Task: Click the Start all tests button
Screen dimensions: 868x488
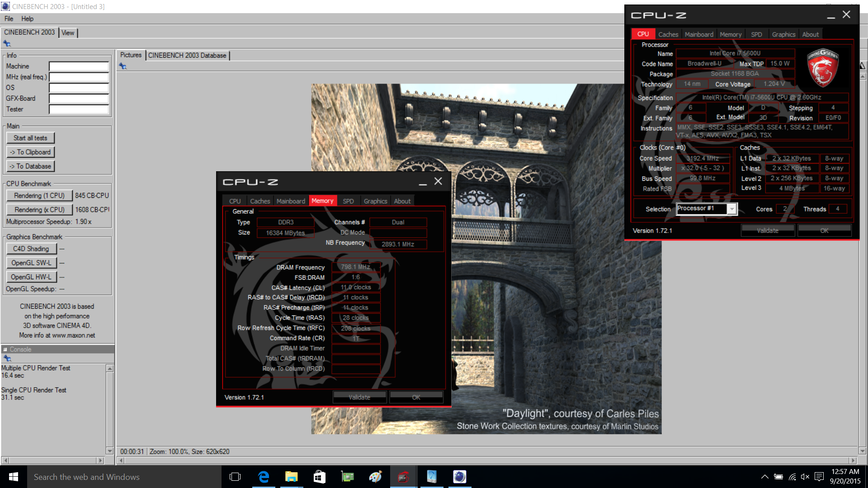Action: (x=30, y=138)
